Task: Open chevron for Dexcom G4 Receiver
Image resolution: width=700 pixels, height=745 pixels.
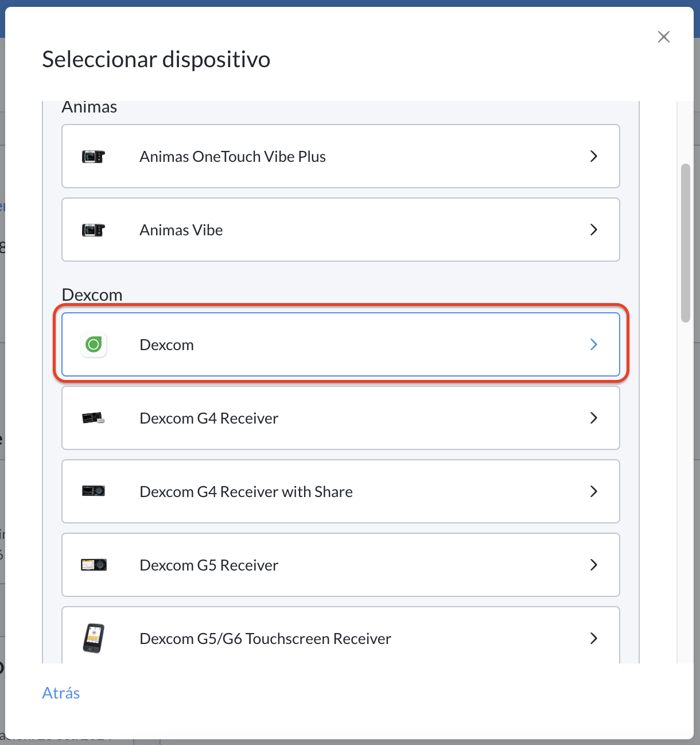Action: point(594,418)
